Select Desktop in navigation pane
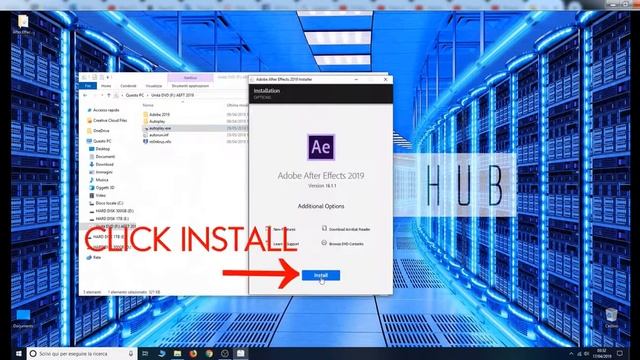Screen dimensions: 640x360 [102, 149]
